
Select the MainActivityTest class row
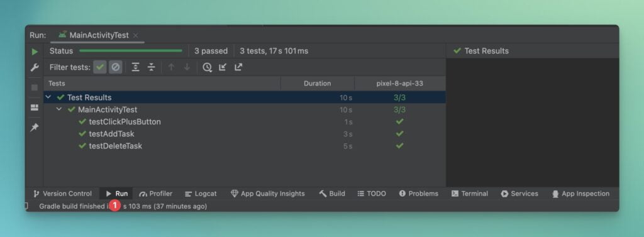[245, 109]
